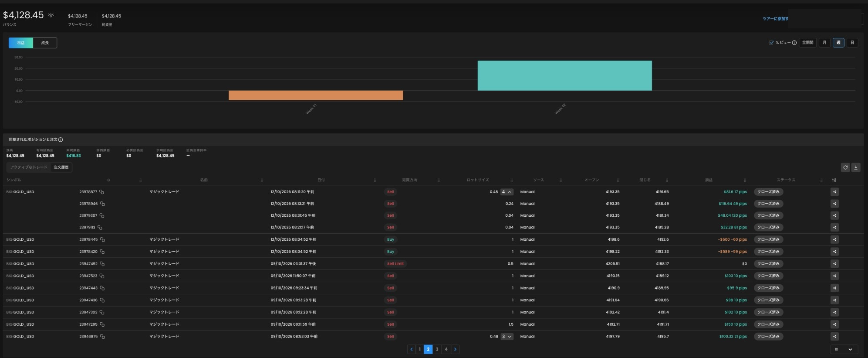868x358 pixels.
Task: Open the アクティブなトレード tab
Action: click(29, 167)
